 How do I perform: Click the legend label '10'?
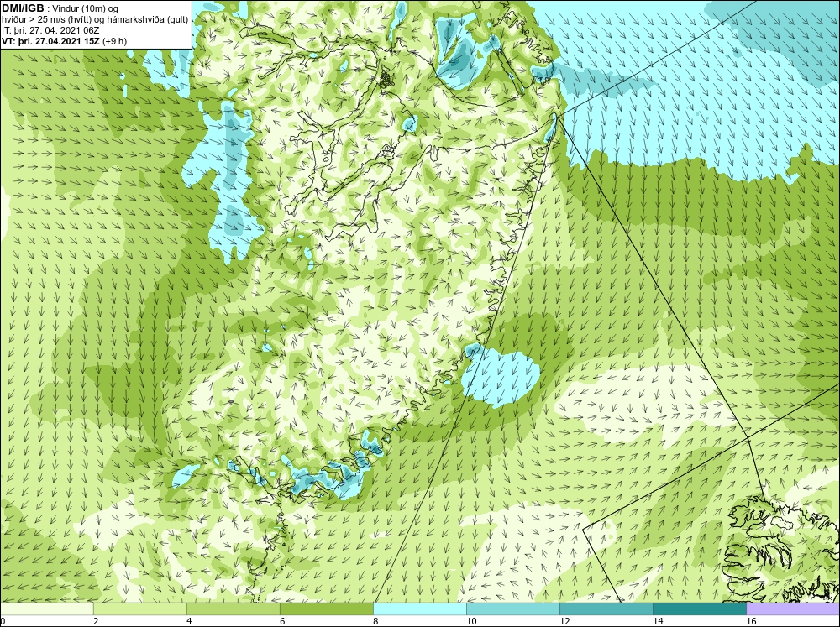tap(471, 621)
